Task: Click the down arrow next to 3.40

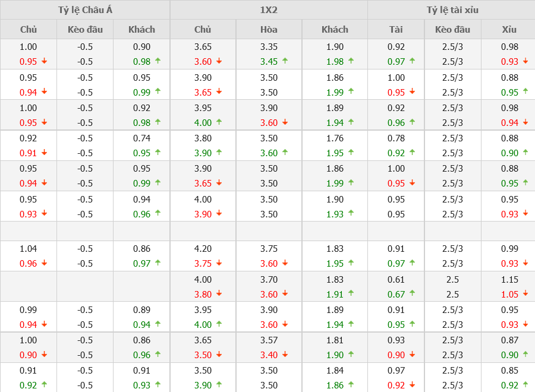Action: pyautogui.click(x=285, y=355)
